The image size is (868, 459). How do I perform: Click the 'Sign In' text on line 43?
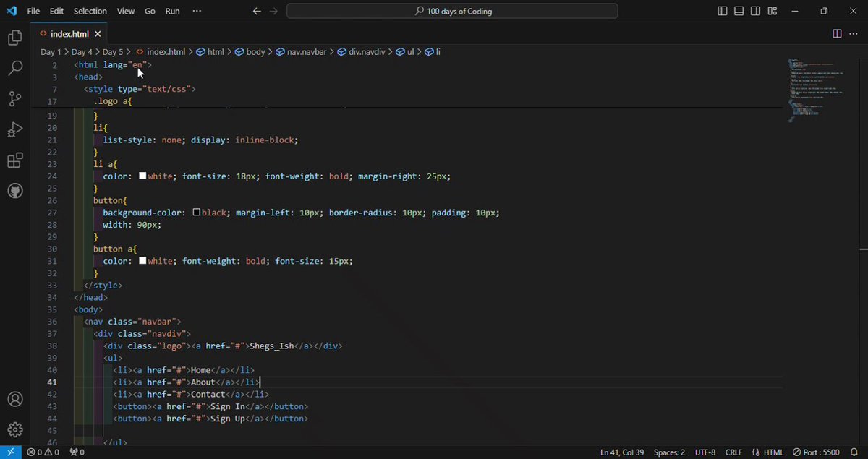(227, 406)
